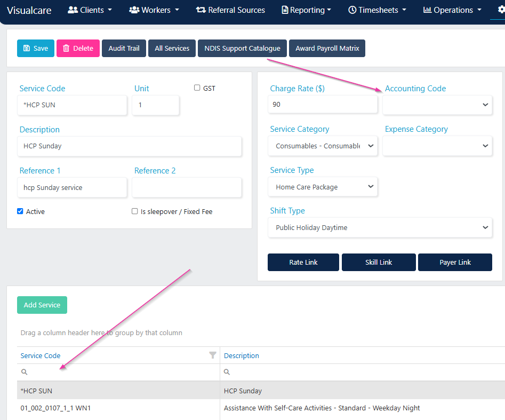
Task: Click the Service Code column filter icon
Action: [x=213, y=355]
